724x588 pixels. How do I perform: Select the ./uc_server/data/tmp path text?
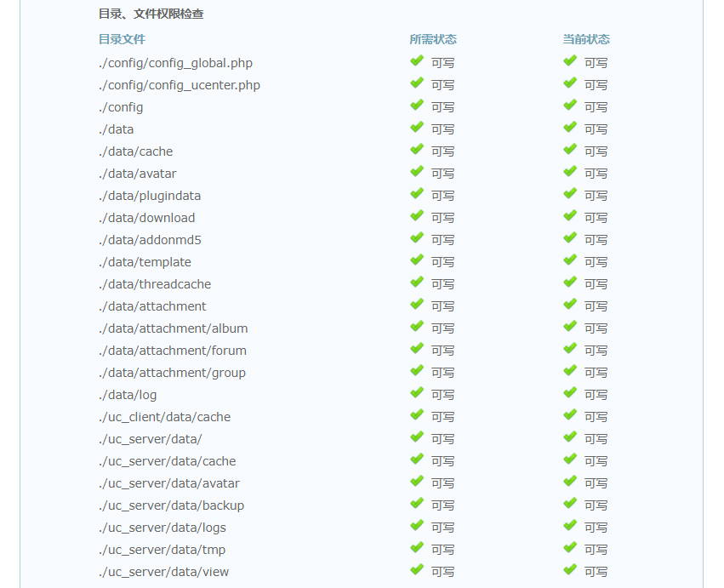click(162, 550)
